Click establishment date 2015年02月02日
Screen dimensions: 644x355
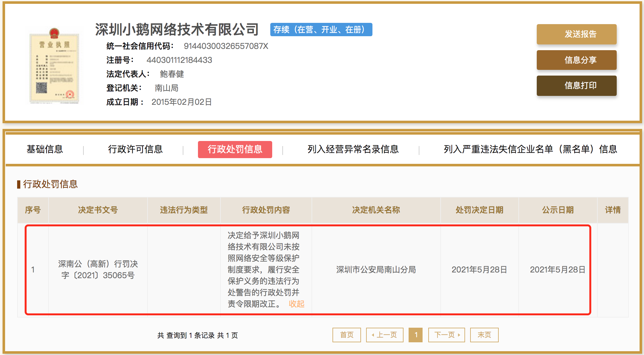point(181,102)
